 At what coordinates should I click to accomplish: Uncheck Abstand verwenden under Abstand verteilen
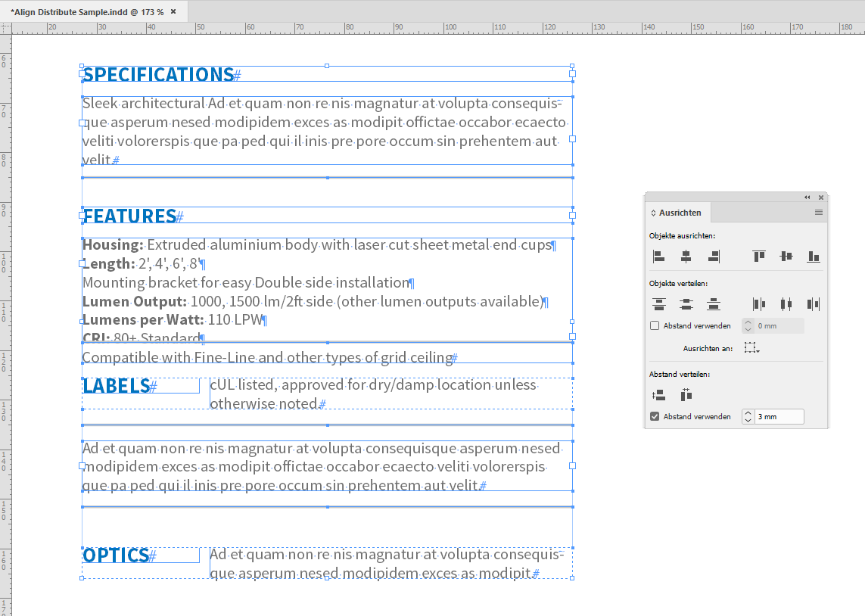pyautogui.click(x=655, y=416)
